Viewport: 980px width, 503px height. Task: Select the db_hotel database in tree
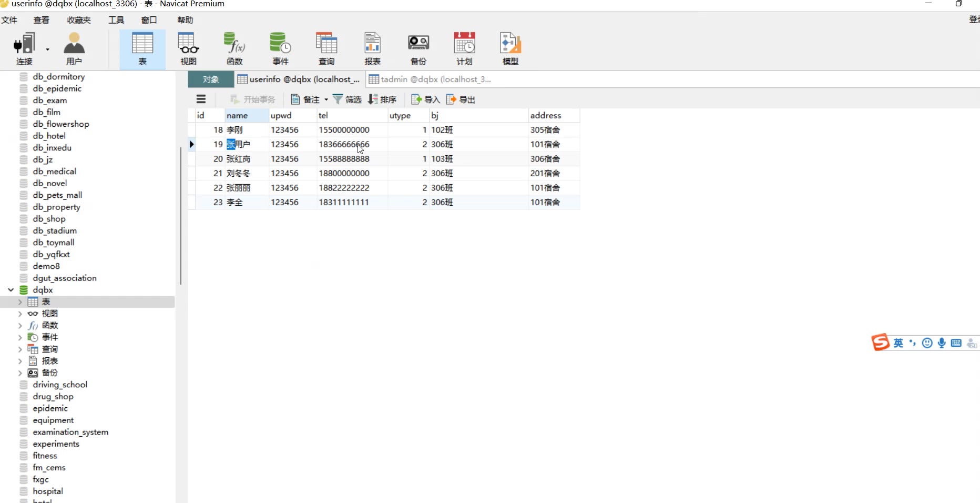[x=49, y=136]
